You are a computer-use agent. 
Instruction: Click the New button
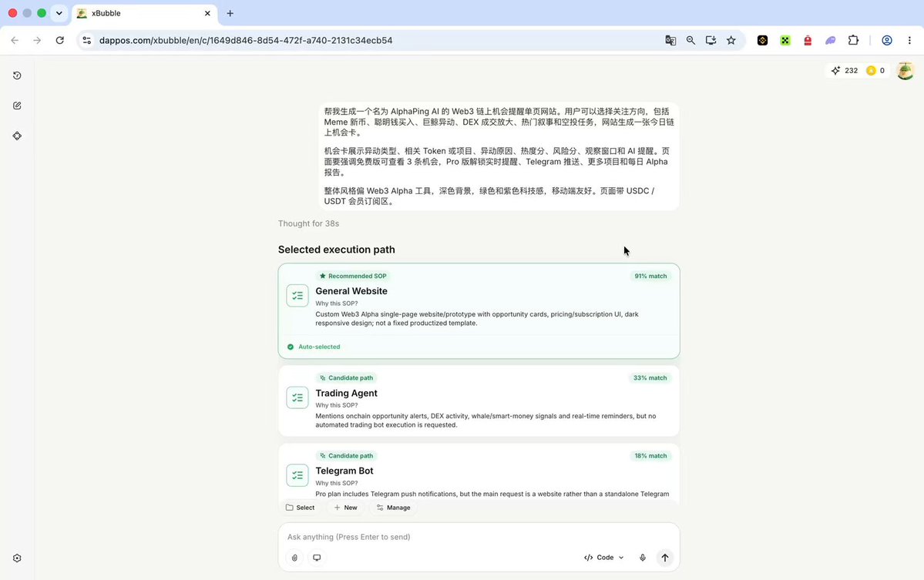point(345,508)
